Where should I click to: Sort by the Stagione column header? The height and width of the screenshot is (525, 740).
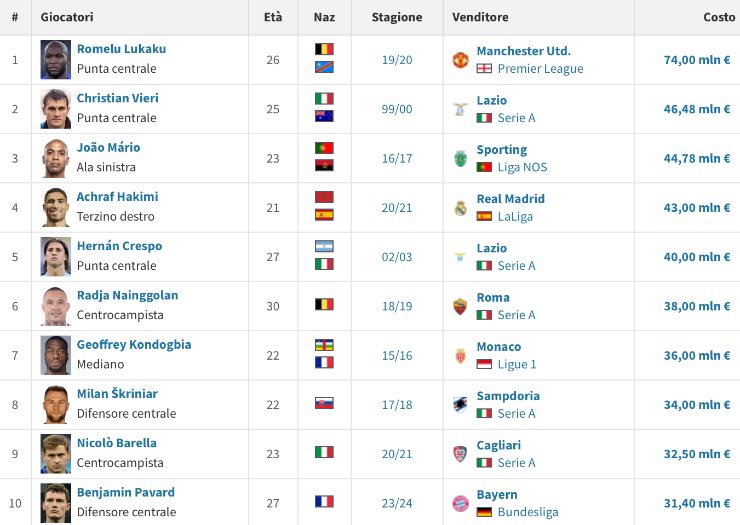[x=397, y=17]
